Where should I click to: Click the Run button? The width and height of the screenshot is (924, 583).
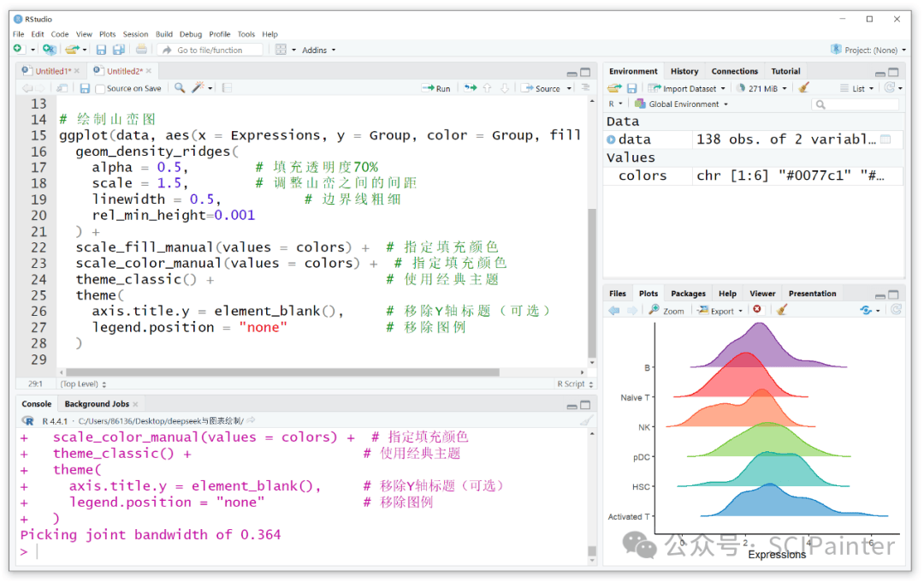coord(436,88)
